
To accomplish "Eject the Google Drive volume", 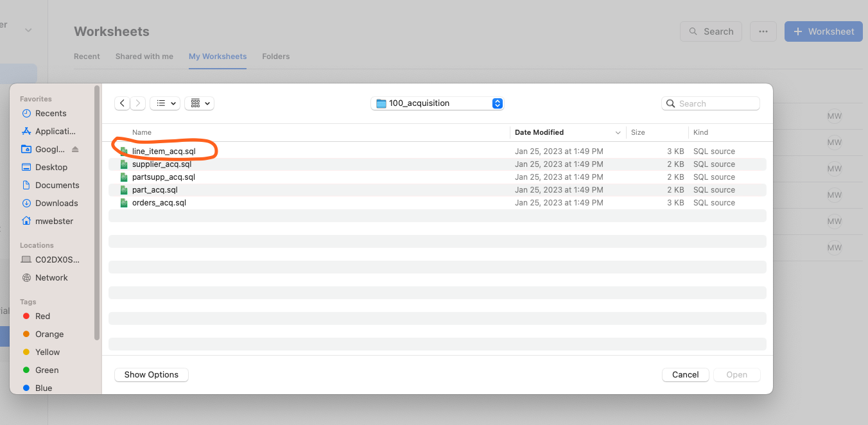I will click(75, 149).
